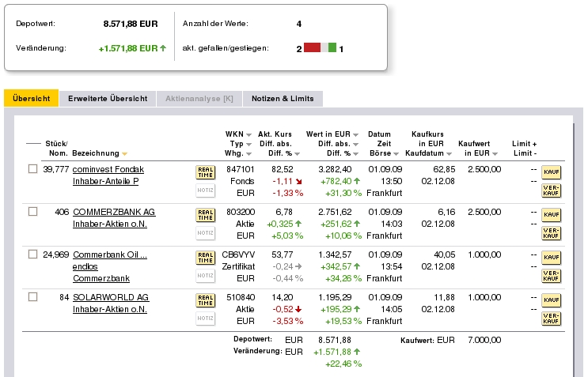
Task: Open NOTIZ for COMMERZBANK AG
Action: [206, 233]
